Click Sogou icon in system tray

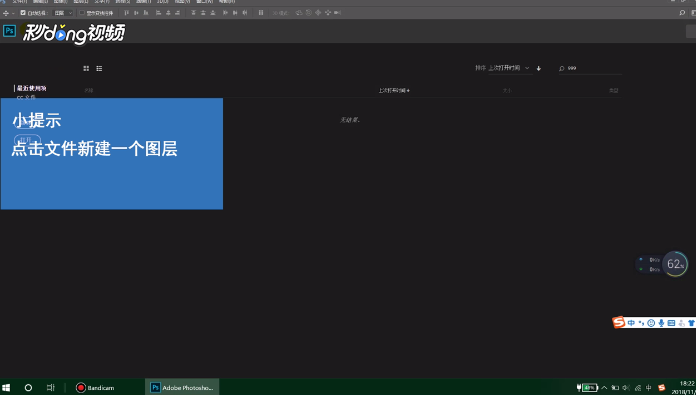[661, 387]
